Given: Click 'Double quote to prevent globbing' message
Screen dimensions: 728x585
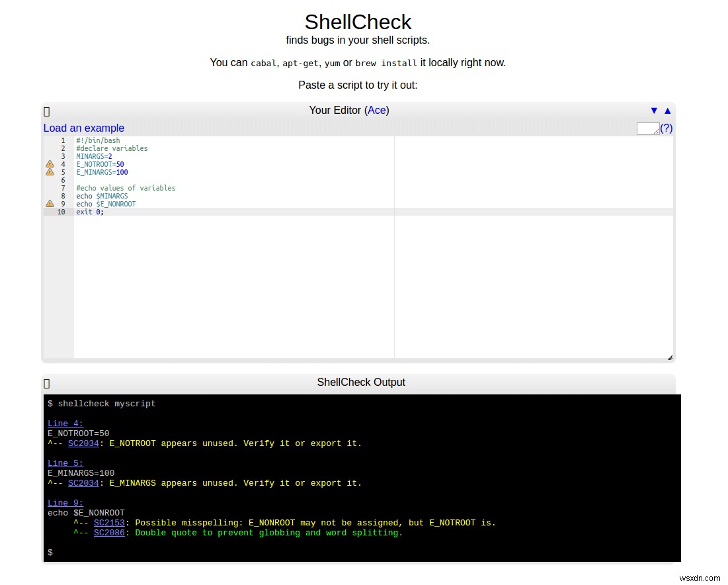Looking at the screenshot, I should pyautogui.click(x=269, y=533).
